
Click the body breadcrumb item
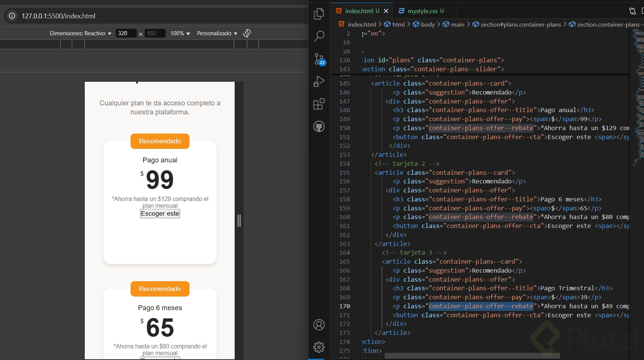click(x=427, y=24)
